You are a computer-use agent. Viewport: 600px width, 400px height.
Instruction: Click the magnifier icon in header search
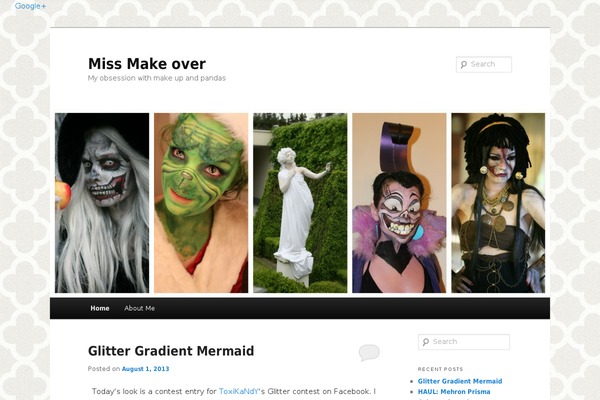pos(464,65)
